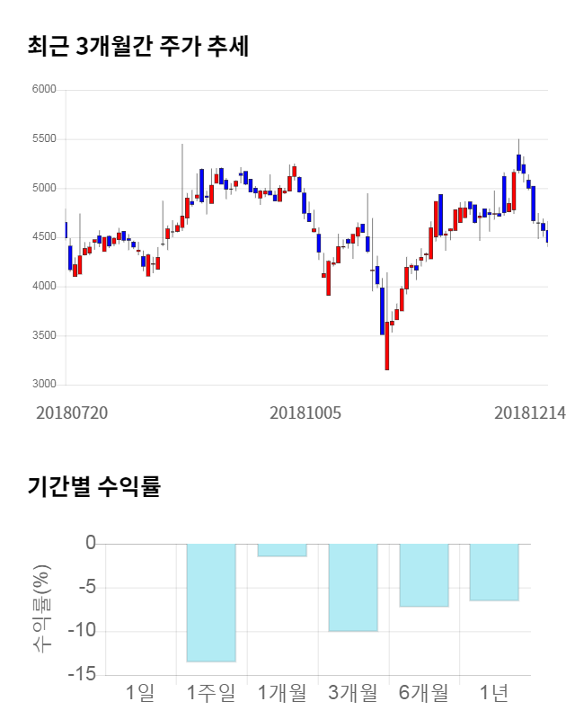Click the 3개월 x-axis label
This screenshot has width=575, height=728.
[353, 693]
